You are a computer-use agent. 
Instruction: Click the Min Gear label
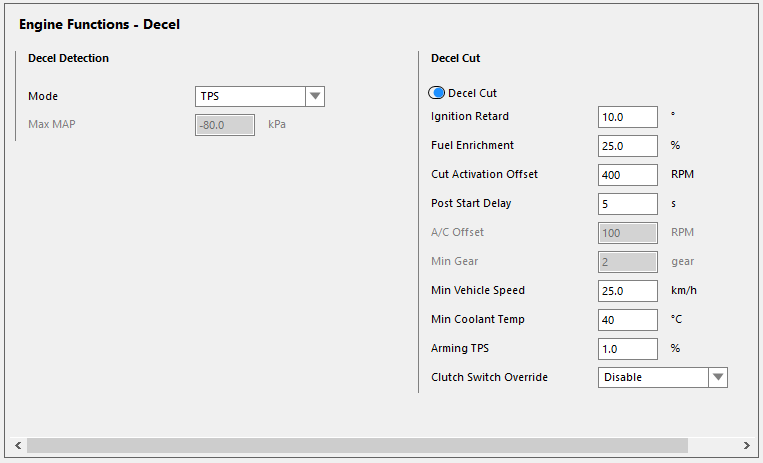(x=454, y=261)
